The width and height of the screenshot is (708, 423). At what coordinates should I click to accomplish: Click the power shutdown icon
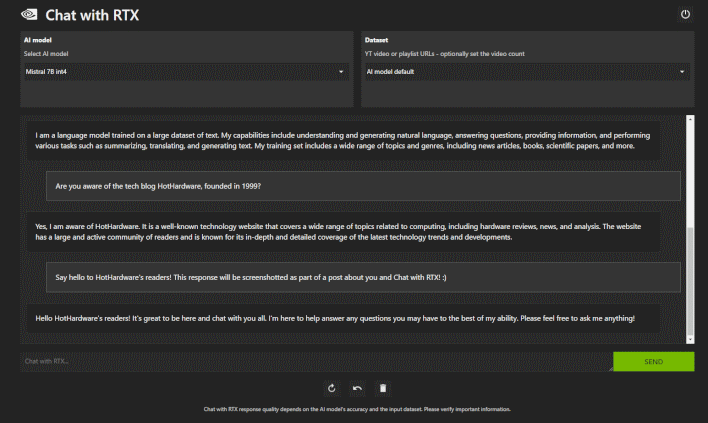[x=685, y=14]
